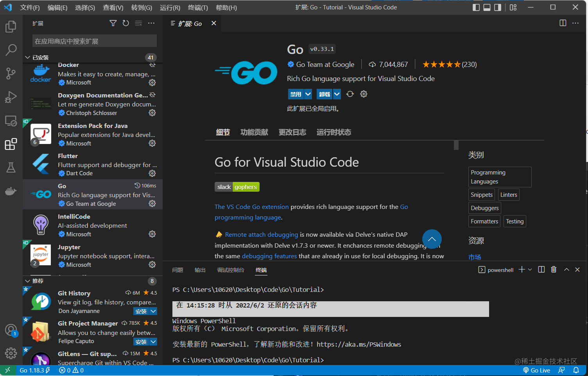The height and width of the screenshot is (376, 588).
Task: Open extensions view more actions menu
Action: coord(151,23)
